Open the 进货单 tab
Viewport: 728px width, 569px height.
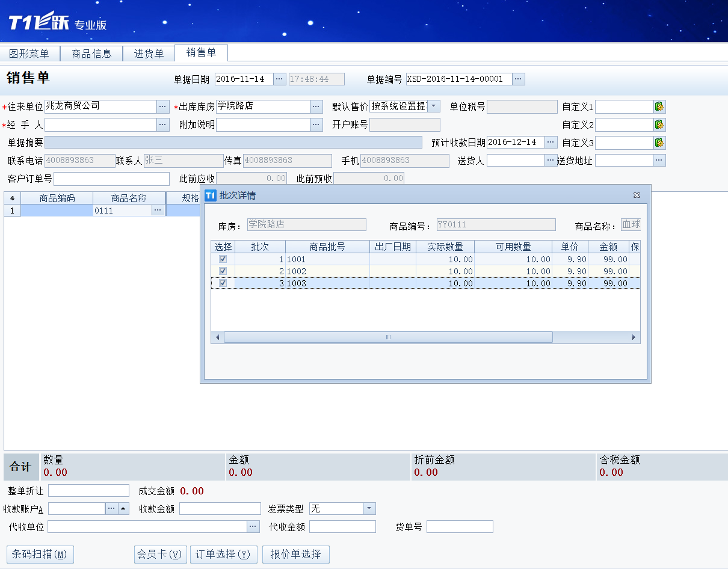tap(149, 54)
